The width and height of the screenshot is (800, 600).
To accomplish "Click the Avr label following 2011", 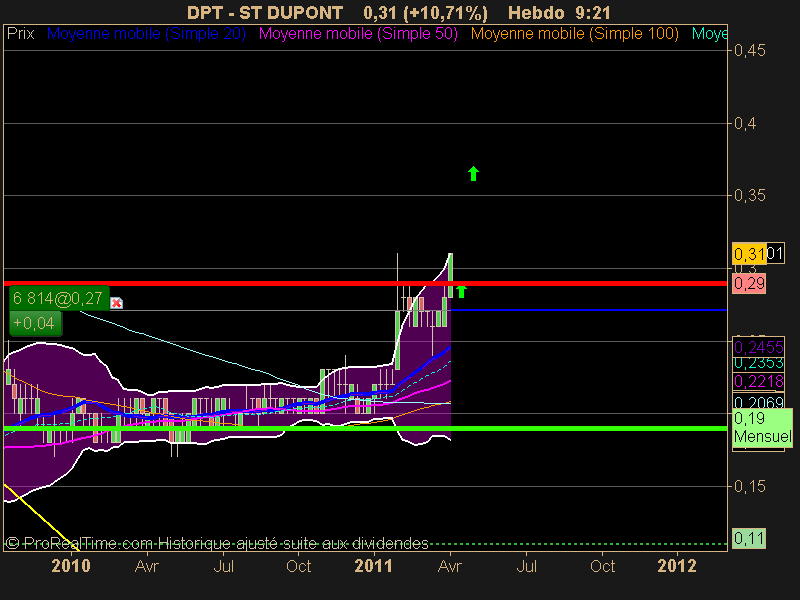I will click(450, 566).
